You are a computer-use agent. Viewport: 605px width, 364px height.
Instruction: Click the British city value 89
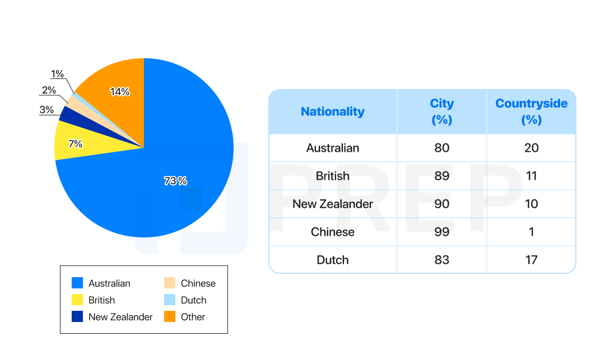pos(442,176)
